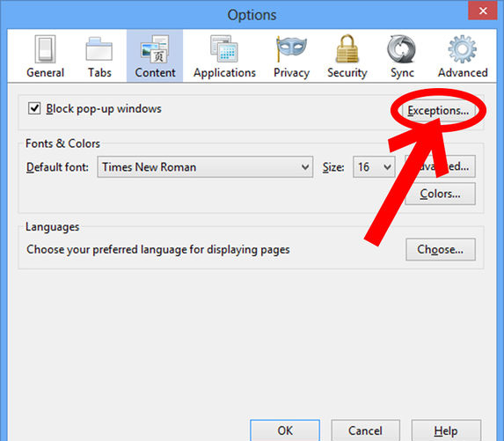The width and height of the screenshot is (504, 441).
Task: Click Choose languages button
Action: click(441, 249)
